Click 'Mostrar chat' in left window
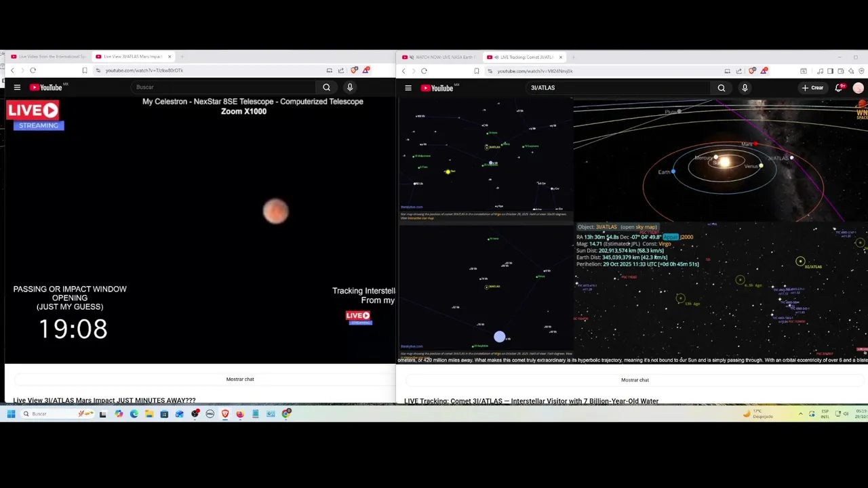The image size is (868, 488). point(240,380)
